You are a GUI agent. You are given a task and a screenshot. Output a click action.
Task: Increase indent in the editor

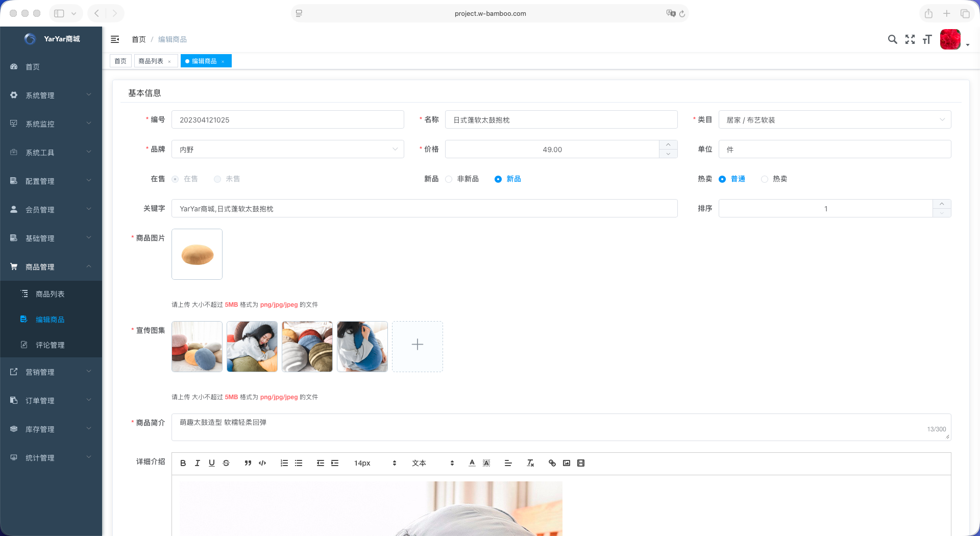click(x=335, y=463)
